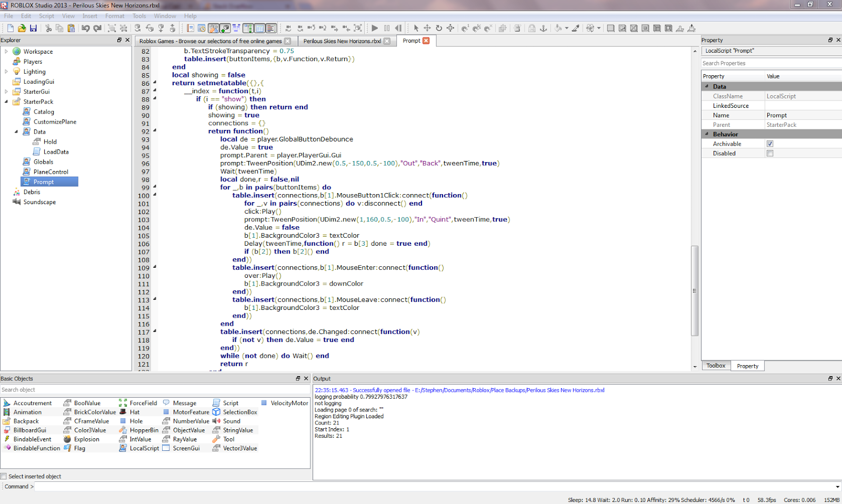Click the Soundscape speaker icon
842x504 pixels.
coord(17,202)
